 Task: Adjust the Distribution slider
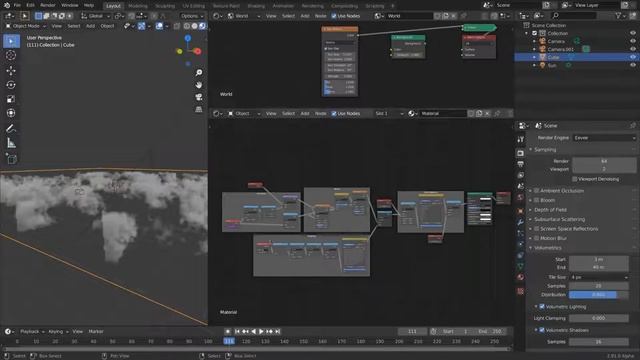[599, 295]
